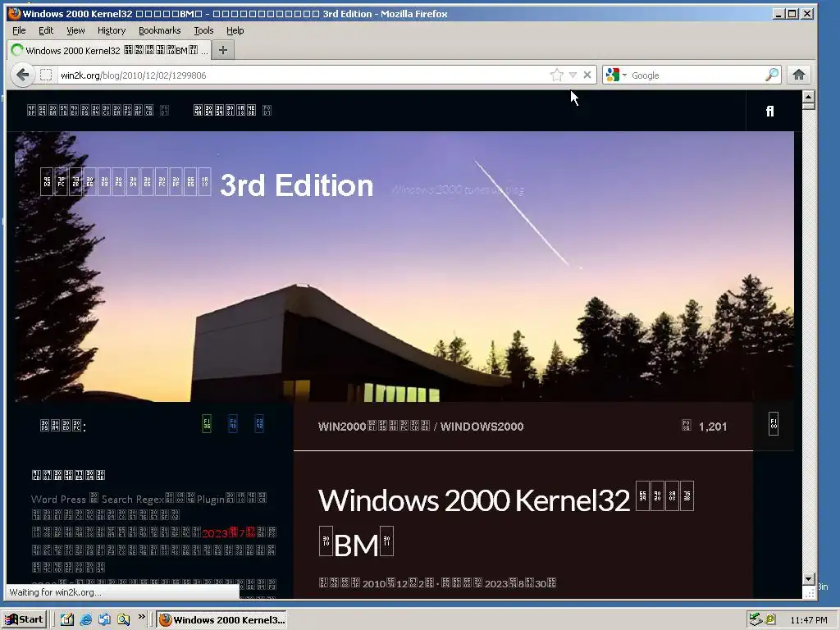The height and width of the screenshot is (630, 840).
Task: Open the Windows Start menu
Action: (x=24, y=620)
